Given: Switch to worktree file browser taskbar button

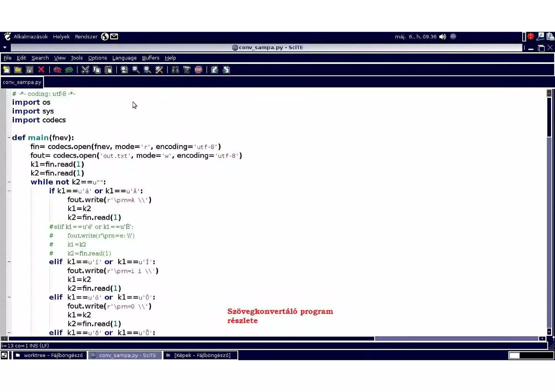Looking at the screenshot, I should pos(50,355).
